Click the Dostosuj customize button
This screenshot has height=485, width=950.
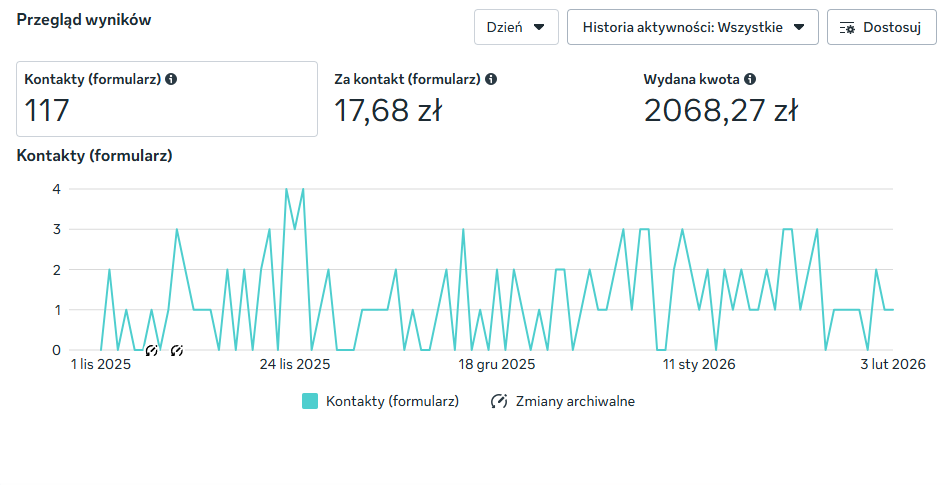[880, 27]
